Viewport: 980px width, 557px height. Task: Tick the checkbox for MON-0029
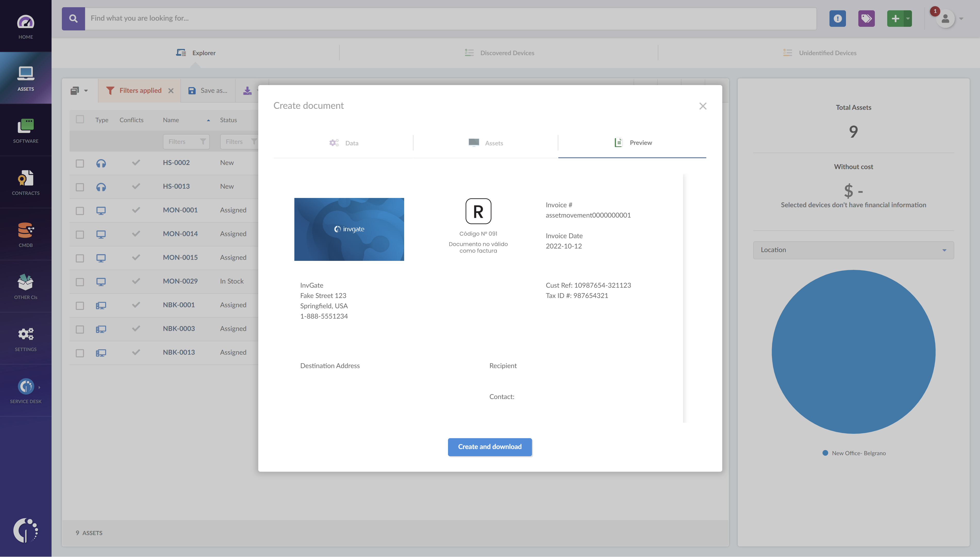80,281
